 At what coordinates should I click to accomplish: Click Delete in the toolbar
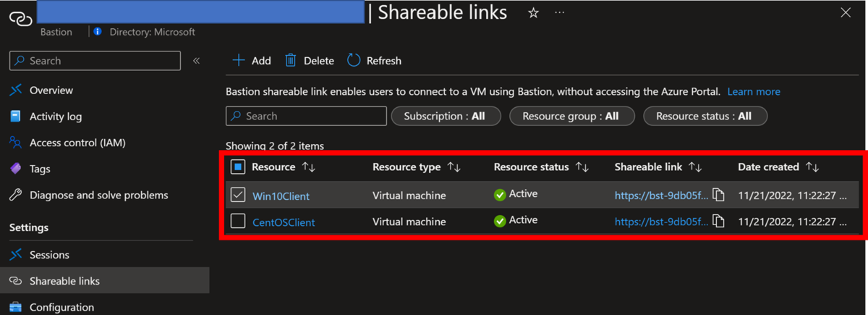click(x=309, y=61)
